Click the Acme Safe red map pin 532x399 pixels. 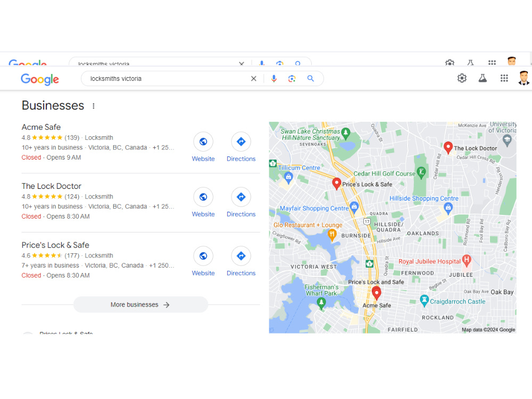(x=376, y=293)
